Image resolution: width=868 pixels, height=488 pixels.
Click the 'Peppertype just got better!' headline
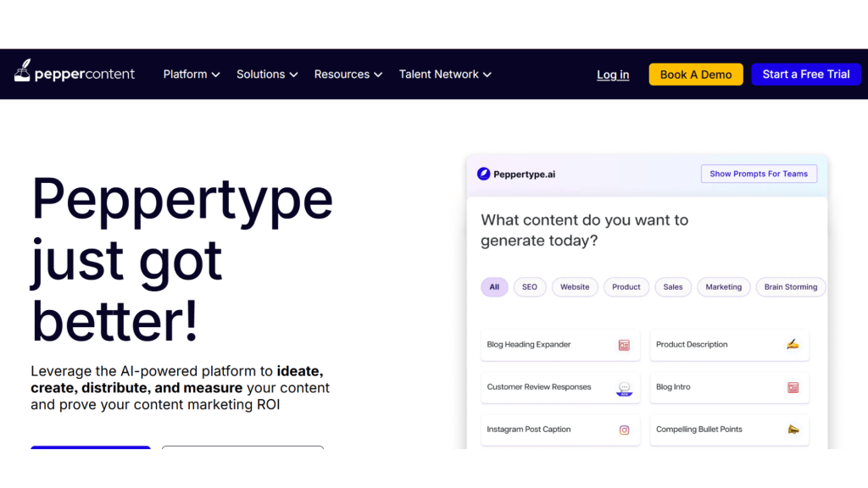(182, 259)
